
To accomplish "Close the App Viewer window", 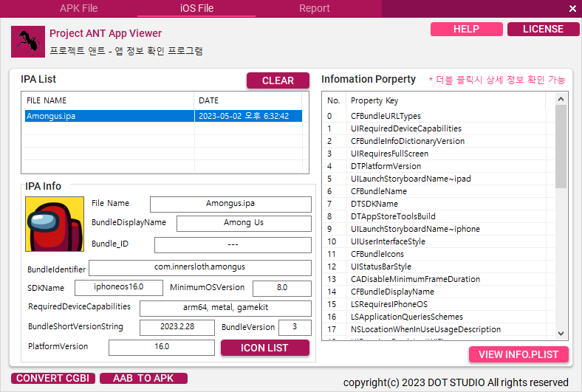I will [572, 9].
